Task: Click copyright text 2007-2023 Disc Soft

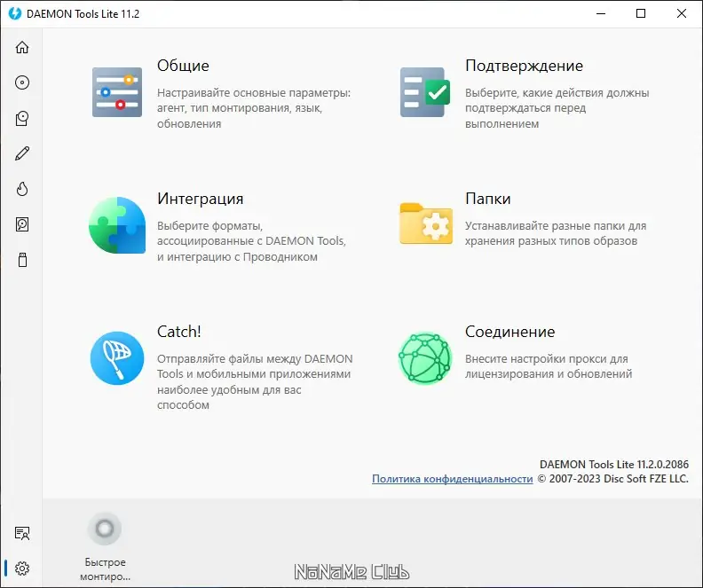Action: [612, 479]
